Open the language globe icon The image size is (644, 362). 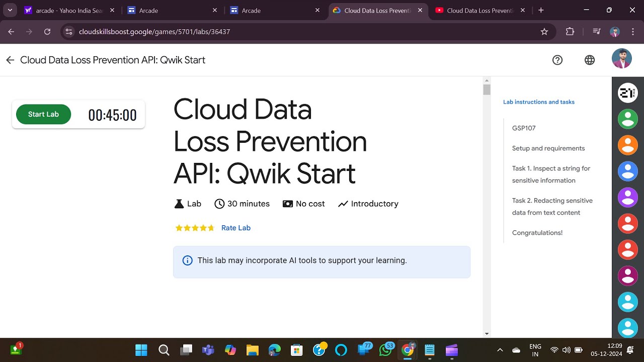[590, 60]
